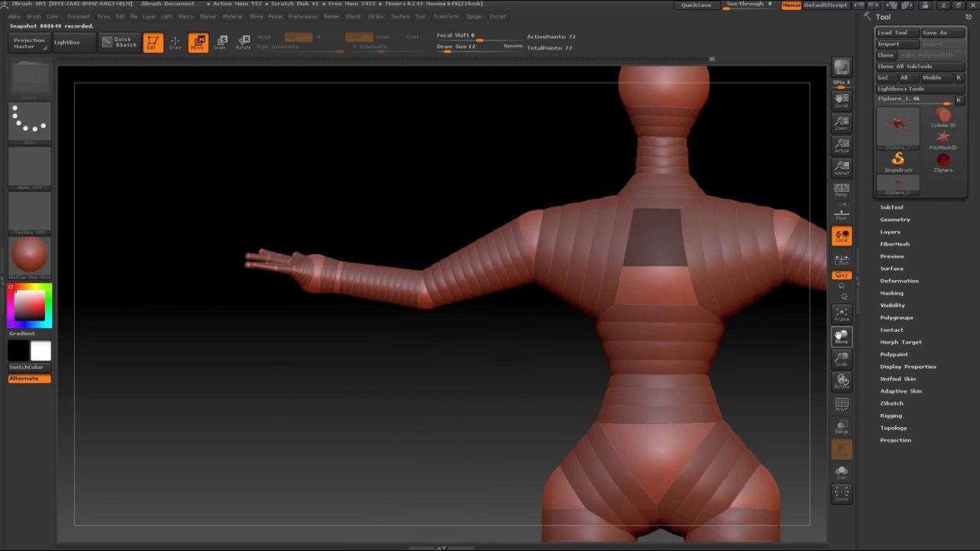Open the Xpose icon
The width and height of the screenshot is (980, 551).
tap(841, 494)
